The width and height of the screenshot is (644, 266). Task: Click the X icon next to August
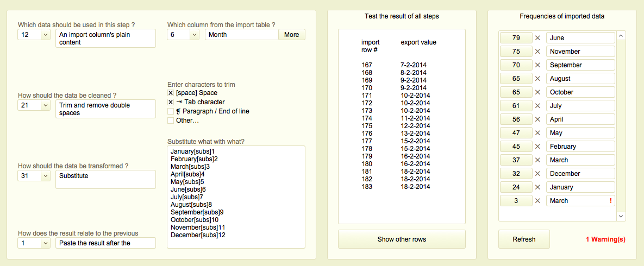point(537,79)
